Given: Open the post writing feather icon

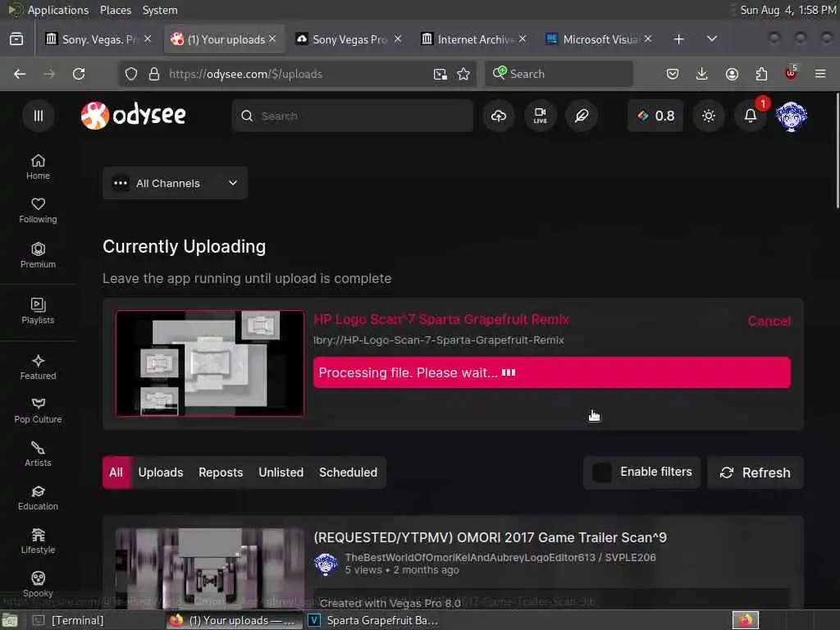Looking at the screenshot, I should 582,116.
